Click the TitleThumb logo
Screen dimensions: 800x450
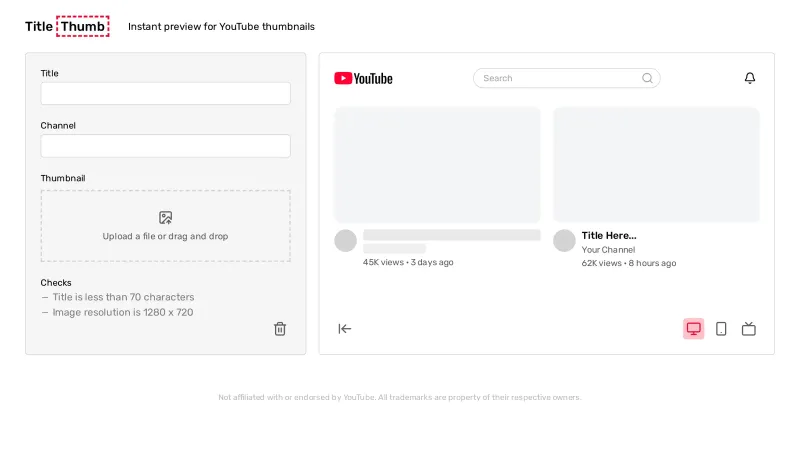pyautogui.click(x=67, y=26)
